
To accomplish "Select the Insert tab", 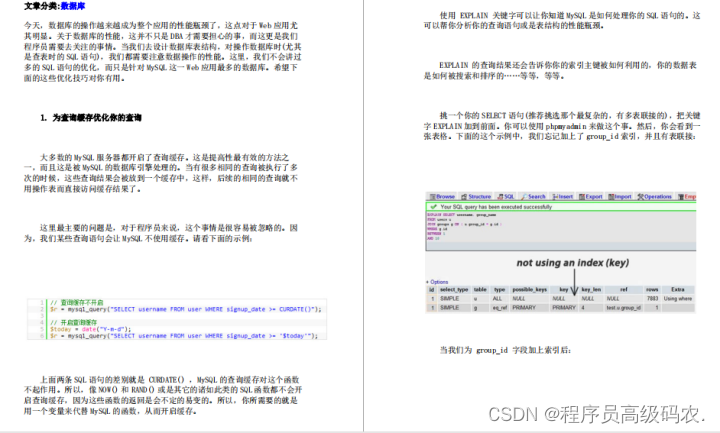I will (562, 197).
